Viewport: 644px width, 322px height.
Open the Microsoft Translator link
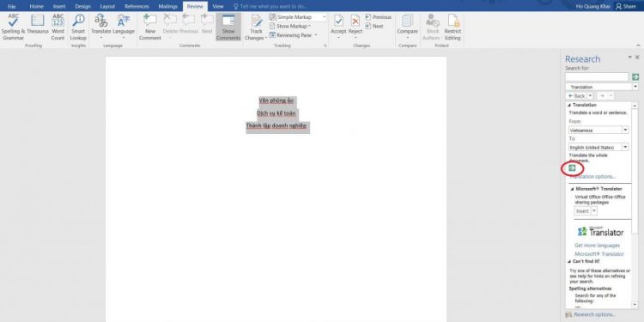599,254
